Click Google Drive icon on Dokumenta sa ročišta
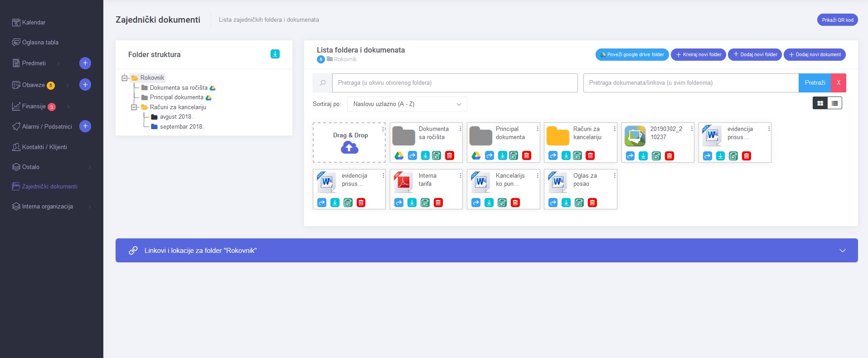Image resolution: width=868 pixels, height=358 pixels. point(399,156)
